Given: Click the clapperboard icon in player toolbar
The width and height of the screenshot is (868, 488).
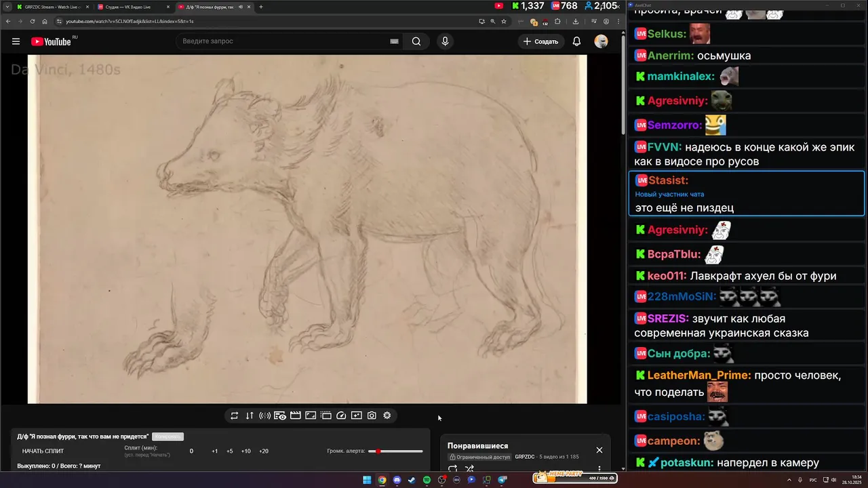Looking at the screenshot, I should point(296,415).
